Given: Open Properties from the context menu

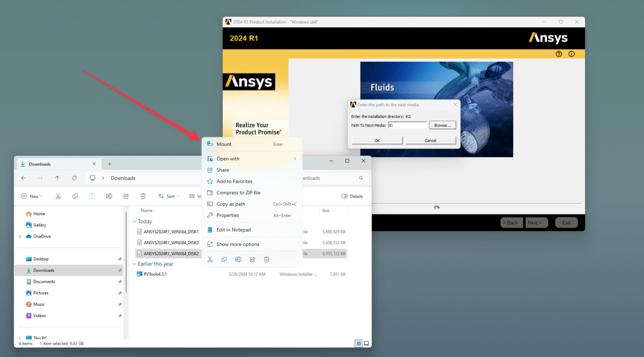Looking at the screenshot, I should (252, 215).
